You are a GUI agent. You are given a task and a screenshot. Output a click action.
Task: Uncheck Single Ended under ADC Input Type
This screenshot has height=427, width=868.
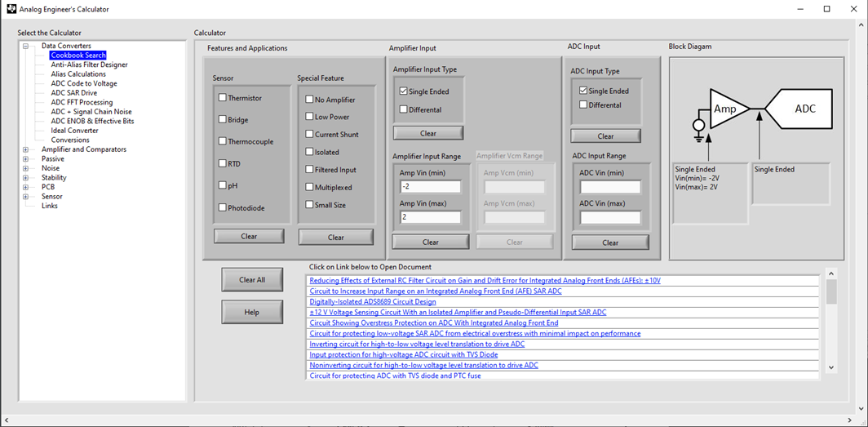tap(583, 91)
